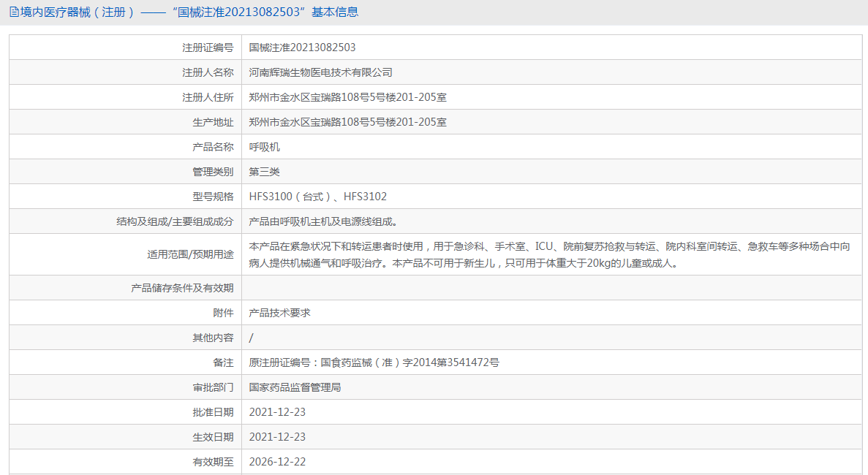Image resolution: width=868 pixels, height=475 pixels.
Task: Click the 附件 label
Action: click(223, 313)
